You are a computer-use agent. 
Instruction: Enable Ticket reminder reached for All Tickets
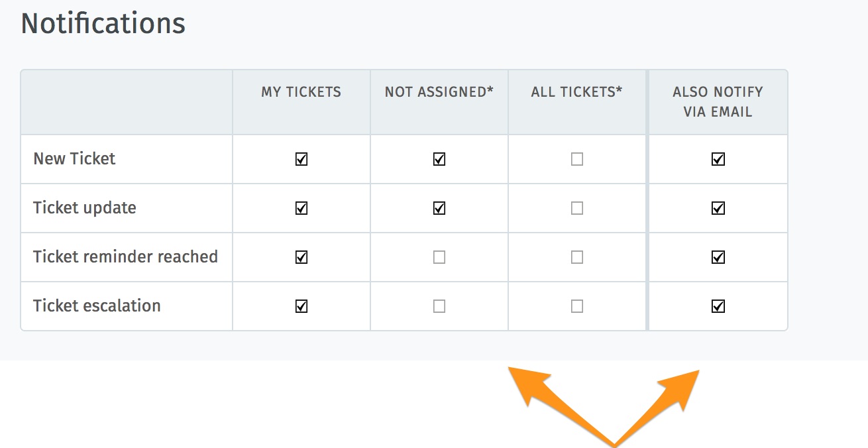[x=577, y=257]
